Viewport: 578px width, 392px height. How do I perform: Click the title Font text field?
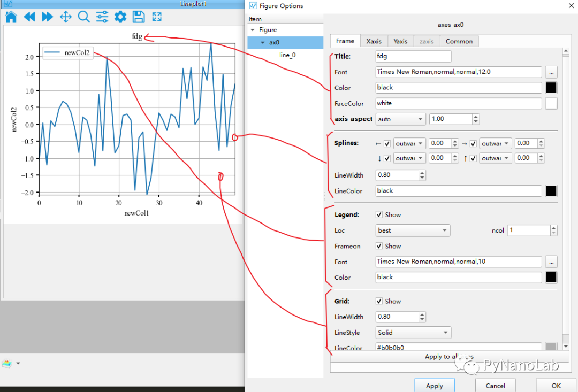coord(459,72)
